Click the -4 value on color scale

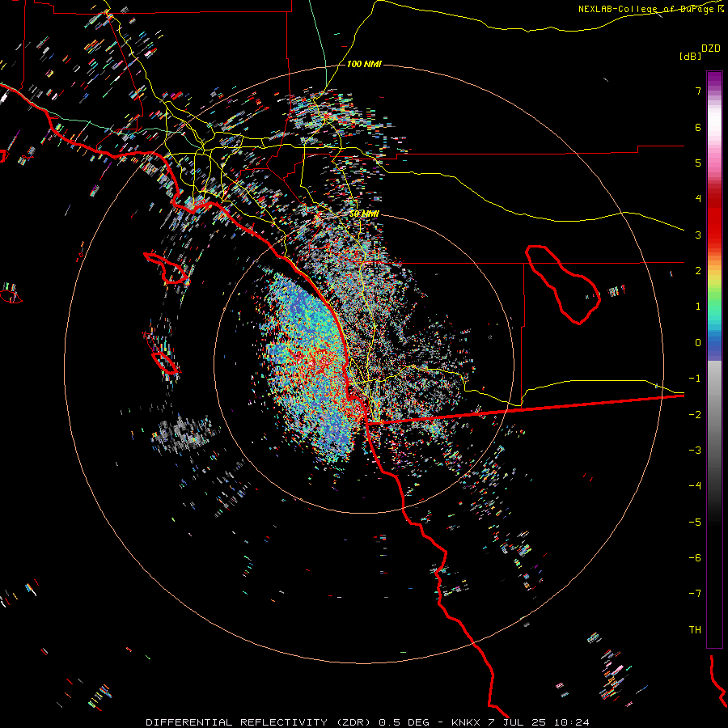tap(695, 485)
